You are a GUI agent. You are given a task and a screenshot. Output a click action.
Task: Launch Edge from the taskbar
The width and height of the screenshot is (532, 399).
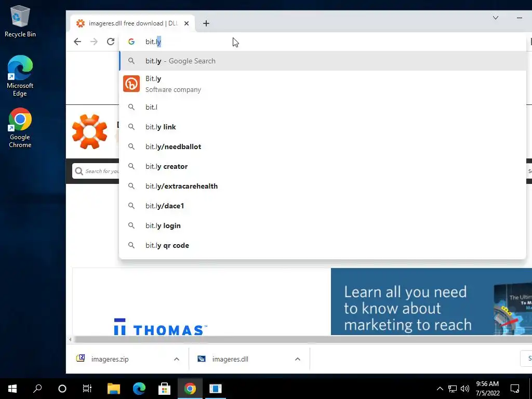[x=139, y=389]
